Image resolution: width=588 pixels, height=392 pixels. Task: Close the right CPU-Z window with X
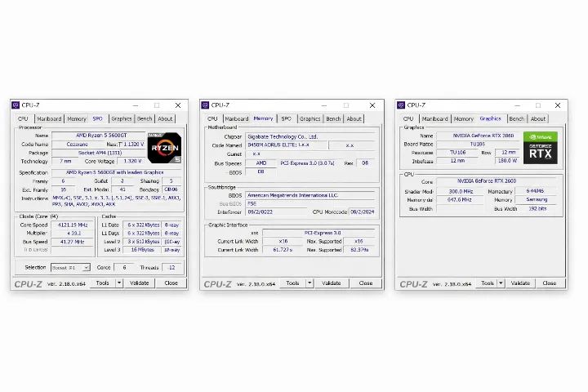tap(558, 105)
